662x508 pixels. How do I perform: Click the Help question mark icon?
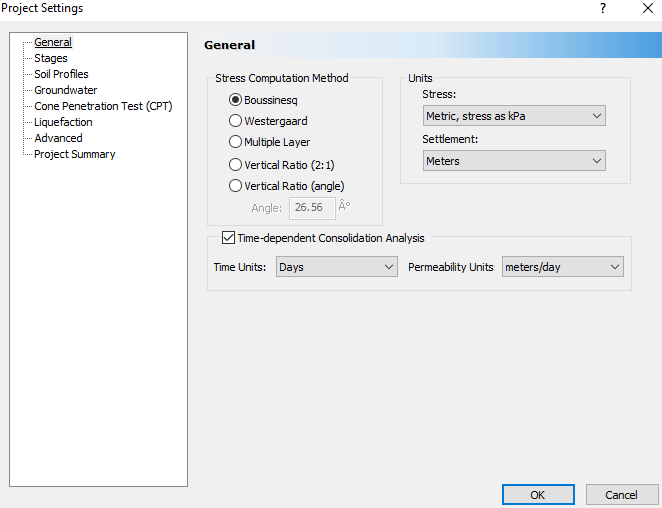pos(603,9)
